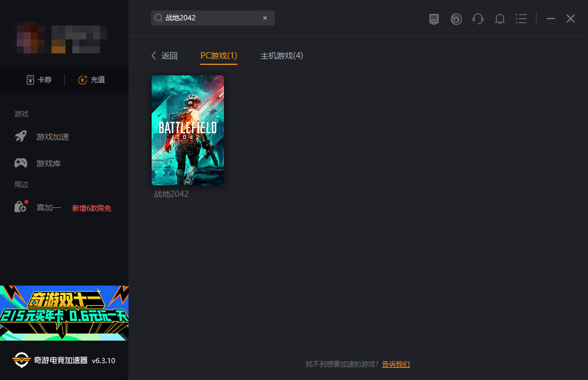Image resolution: width=588 pixels, height=380 pixels.
Task: Open the list menu icon
Action: click(x=521, y=19)
